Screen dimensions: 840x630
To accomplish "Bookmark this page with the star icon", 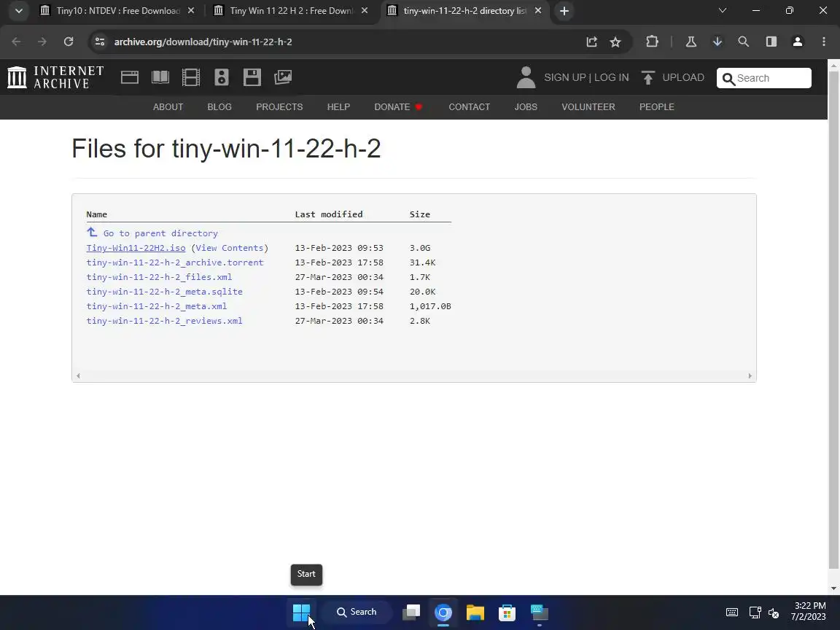I will click(x=615, y=42).
